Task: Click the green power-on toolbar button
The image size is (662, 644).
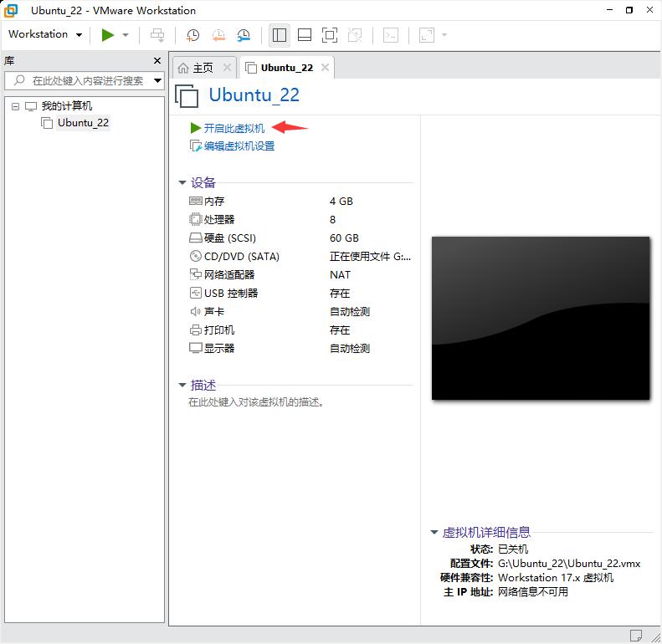Action: [x=108, y=34]
